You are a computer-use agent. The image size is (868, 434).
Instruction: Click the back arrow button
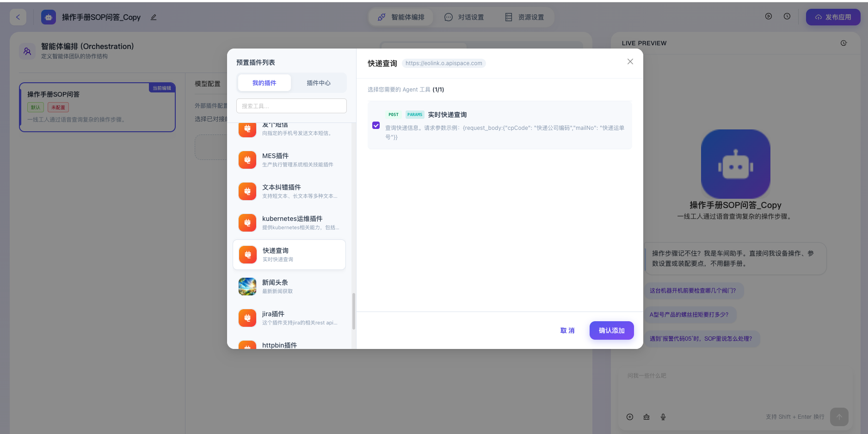[x=18, y=17]
